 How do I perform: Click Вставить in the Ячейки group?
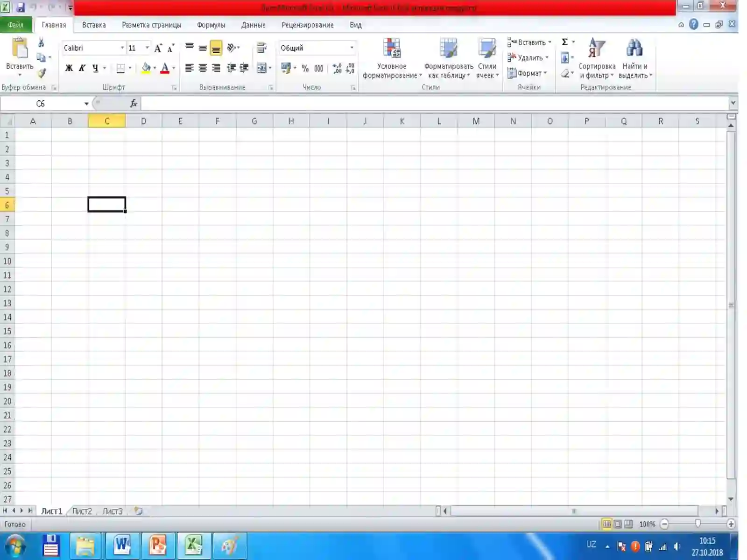[529, 42]
